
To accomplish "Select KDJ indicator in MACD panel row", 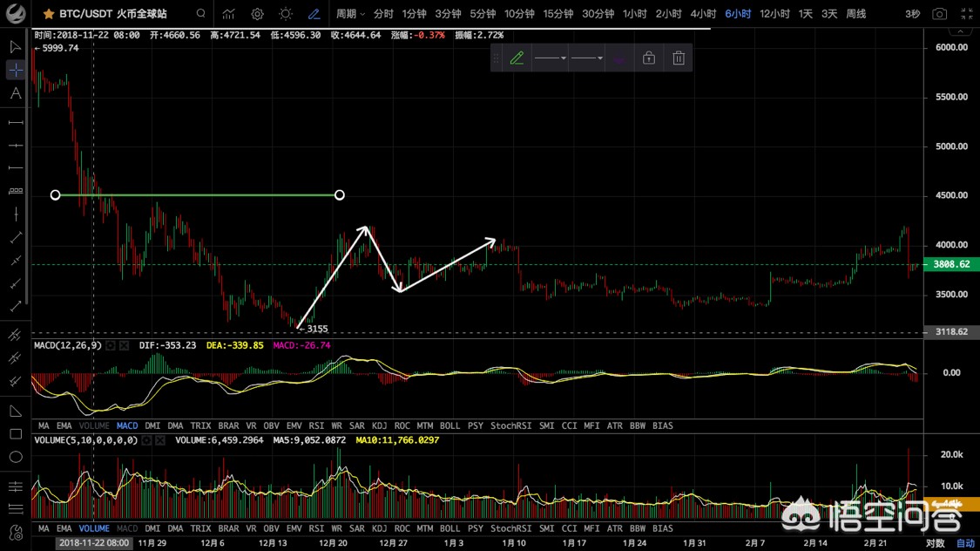I will tap(379, 426).
